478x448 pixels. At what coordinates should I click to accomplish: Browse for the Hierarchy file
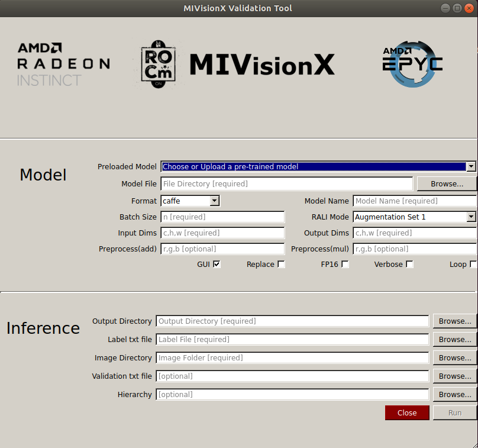(455, 394)
